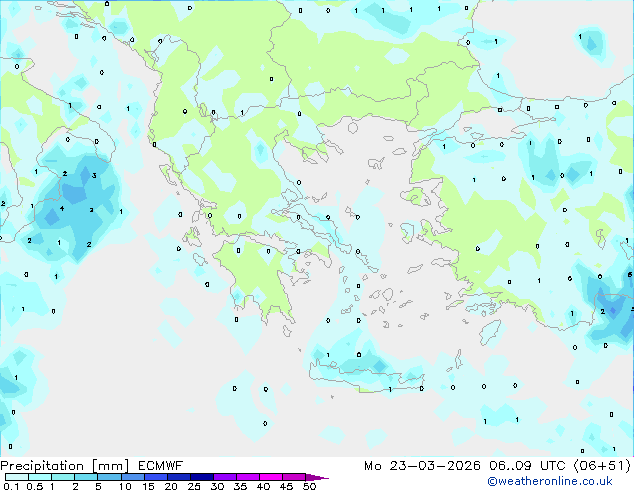Image resolution: width=634 pixels, height=490 pixels.
Task: Click the '4' precipitation value over southern Italy
Action: [62, 209]
